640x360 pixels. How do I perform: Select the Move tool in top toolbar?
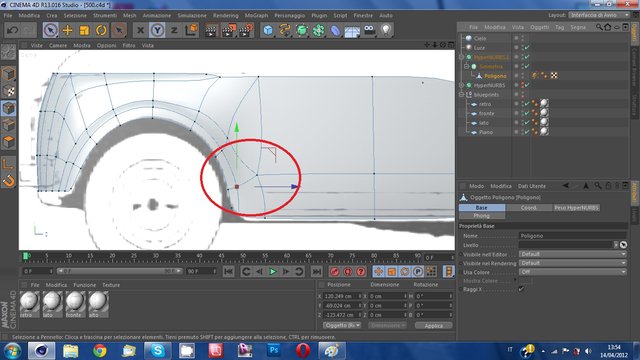[67, 30]
